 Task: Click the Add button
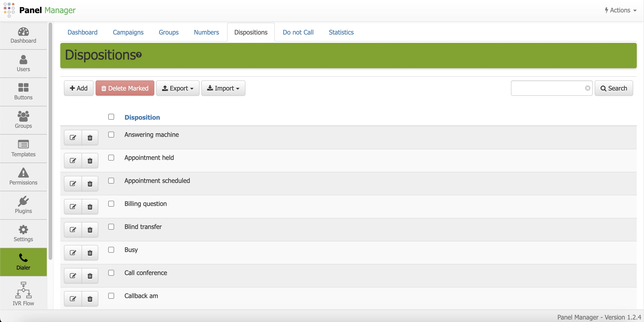click(x=78, y=88)
